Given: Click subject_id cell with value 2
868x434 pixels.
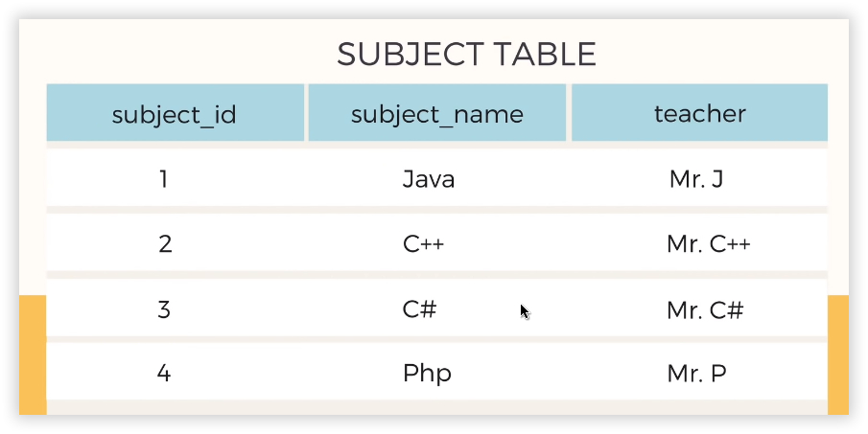Looking at the screenshot, I should (x=165, y=244).
